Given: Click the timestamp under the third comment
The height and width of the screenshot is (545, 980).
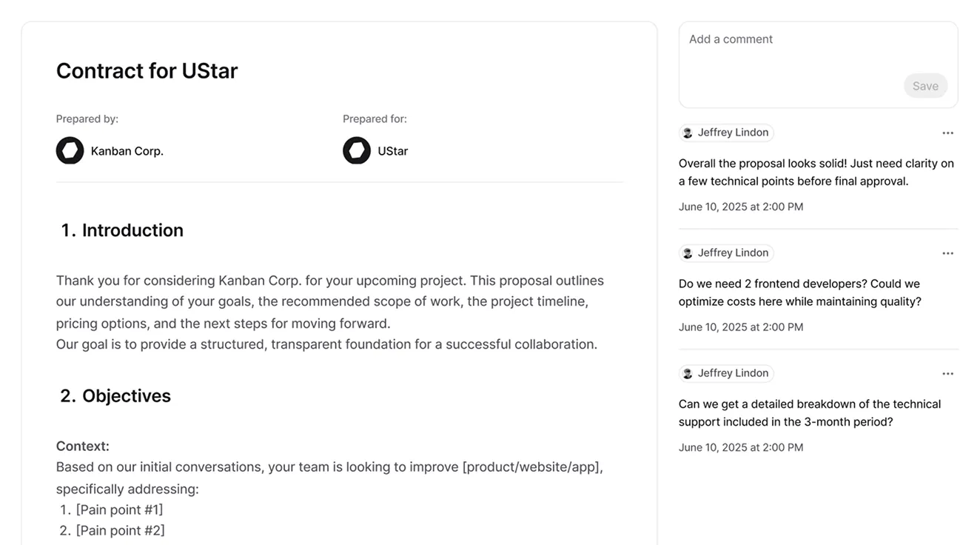Looking at the screenshot, I should (x=741, y=447).
